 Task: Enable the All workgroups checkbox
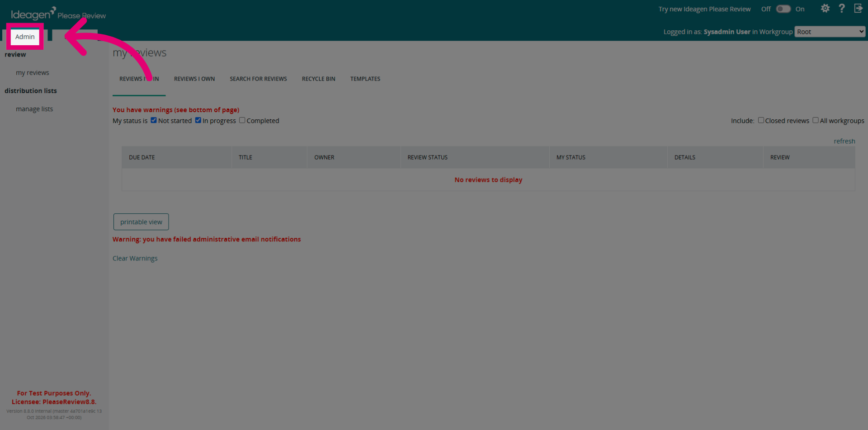816,120
